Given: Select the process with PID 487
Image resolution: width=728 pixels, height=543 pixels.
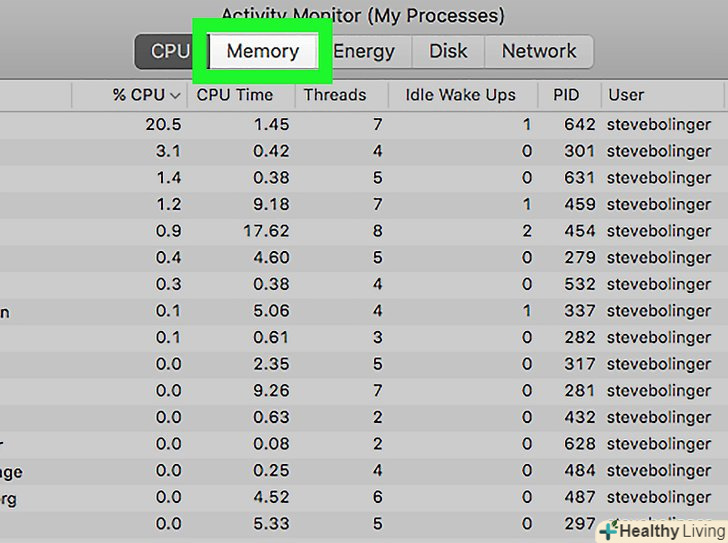Looking at the screenshot, I should [x=579, y=497].
